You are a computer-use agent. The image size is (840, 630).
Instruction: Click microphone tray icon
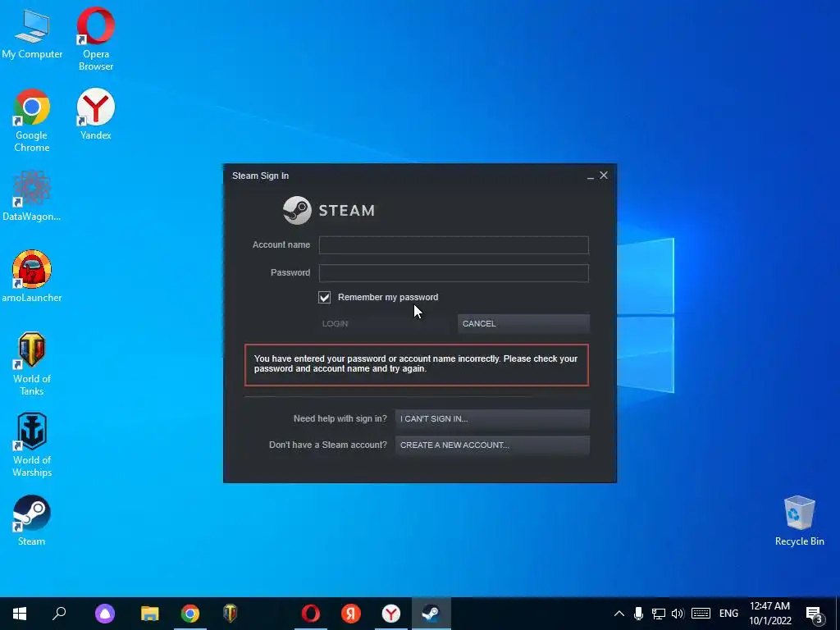[x=638, y=614]
